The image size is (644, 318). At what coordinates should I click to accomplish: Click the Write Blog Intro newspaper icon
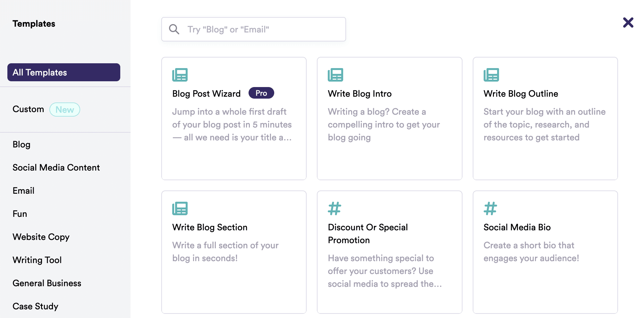pos(335,75)
